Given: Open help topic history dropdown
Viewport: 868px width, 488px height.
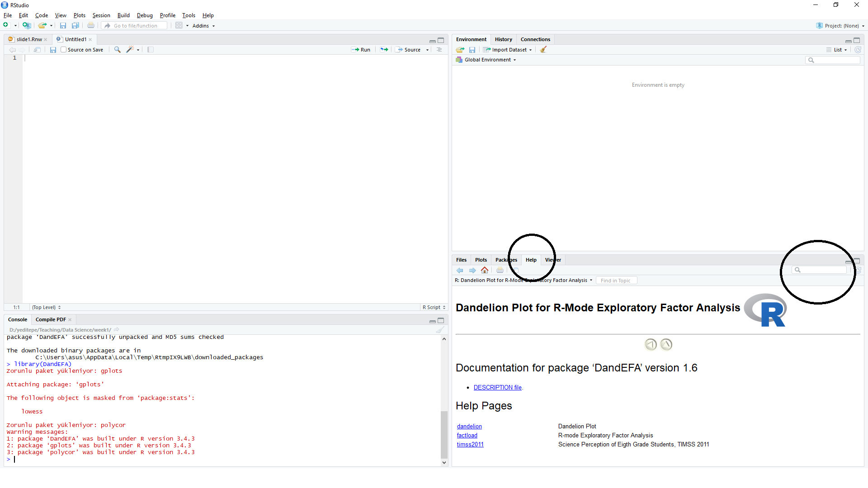Looking at the screenshot, I should click(524, 280).
